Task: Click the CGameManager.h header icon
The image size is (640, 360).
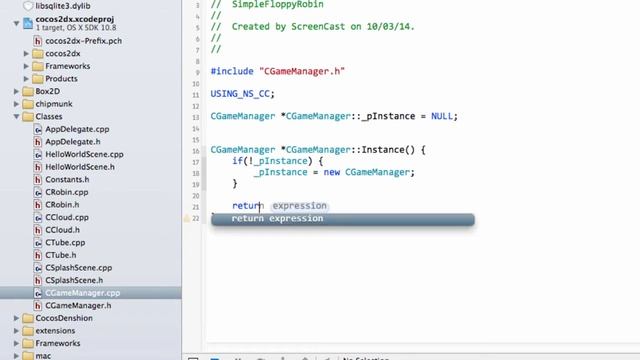Action: [38, 305]
